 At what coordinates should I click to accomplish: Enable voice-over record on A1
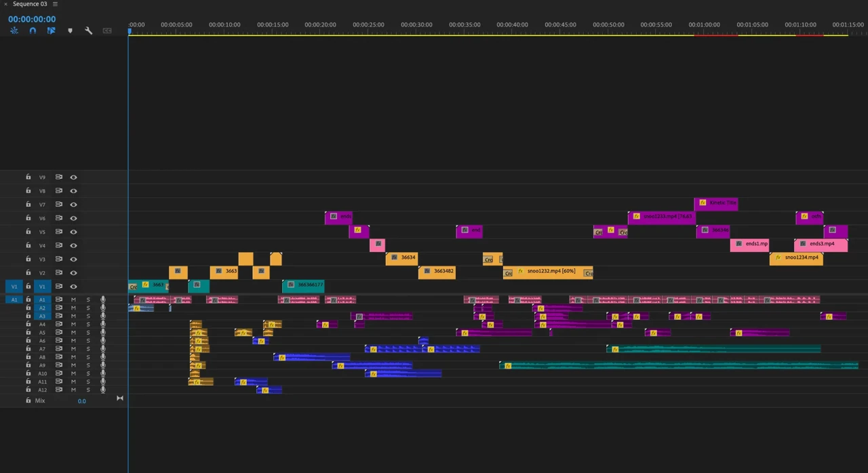(103, 300)
